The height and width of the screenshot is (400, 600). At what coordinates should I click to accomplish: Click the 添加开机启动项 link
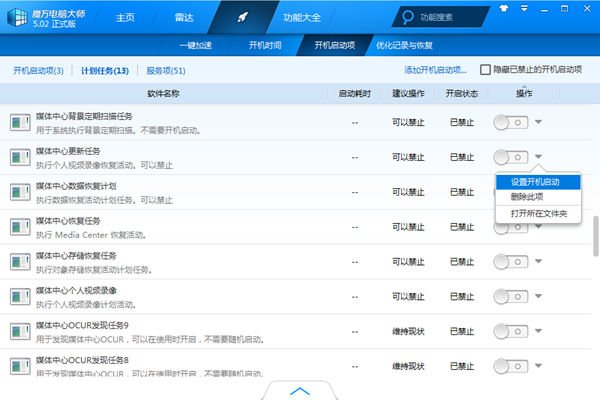435,71
